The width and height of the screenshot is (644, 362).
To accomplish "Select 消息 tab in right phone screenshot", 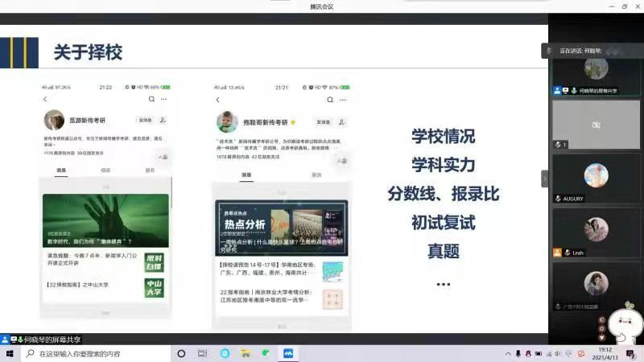I will (246, 175).
